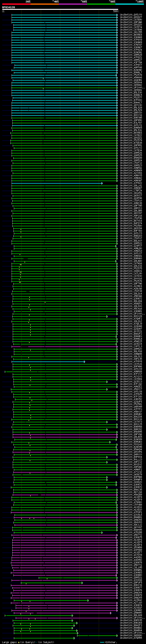The height and width of the screenshot is (644, 146).
Task: Open hit UniRef100_C6TB90
Action: pos(131,20)
